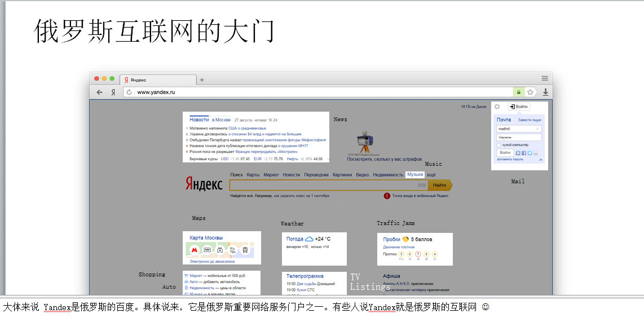Click the train ticket icon on the map
Viewport: 644px width, 322px height.
208,250
